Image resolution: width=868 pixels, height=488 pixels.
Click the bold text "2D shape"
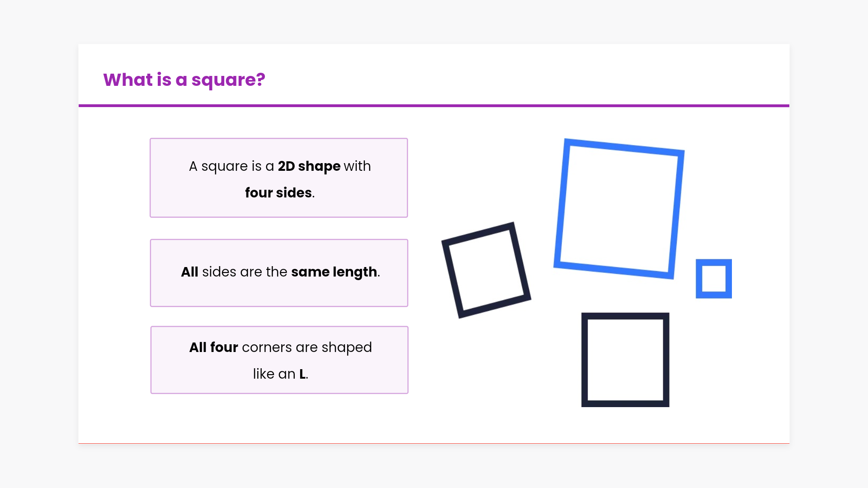click(309, 166)
